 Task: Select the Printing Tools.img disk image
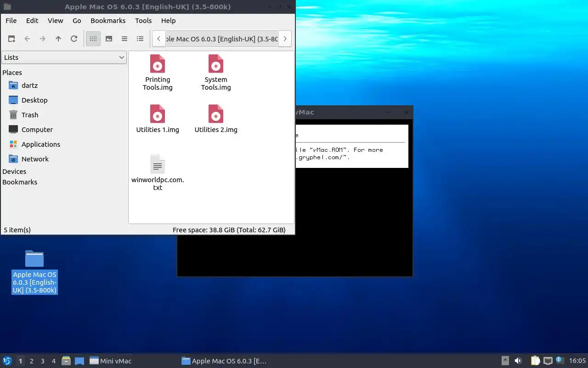(x=158, y=73)
